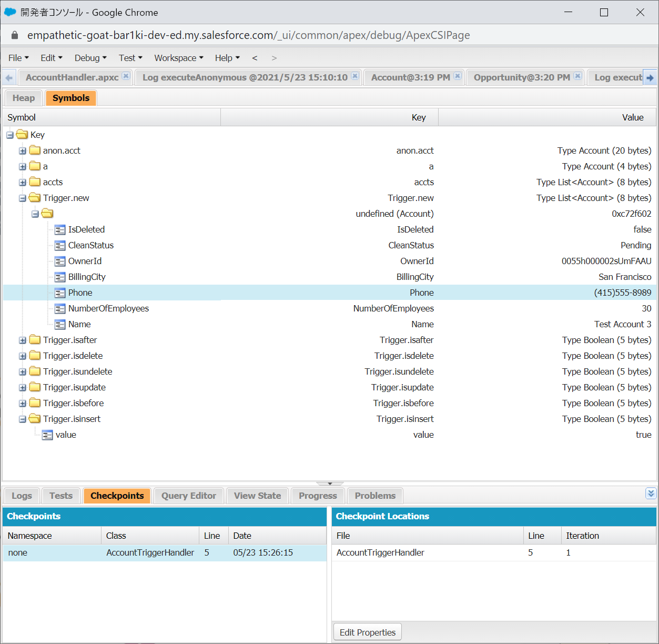Screen dimensions: 659x644
Task: Open the Debug menu
Action: (90, 58)
